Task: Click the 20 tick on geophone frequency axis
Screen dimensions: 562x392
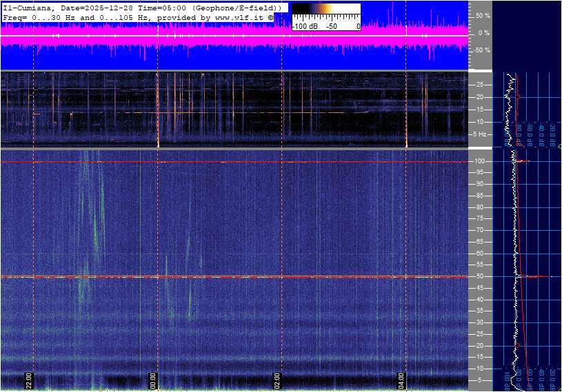Action: click(479, 97)
